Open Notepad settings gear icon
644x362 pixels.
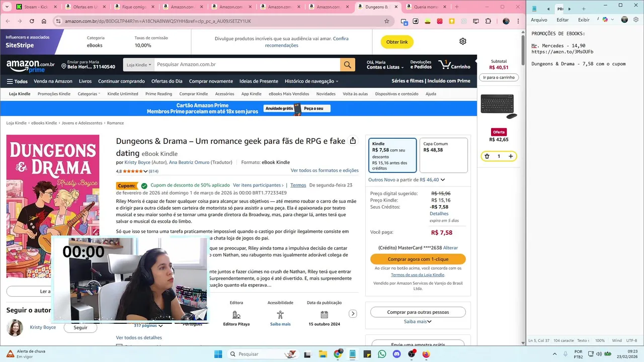(636, 20)
